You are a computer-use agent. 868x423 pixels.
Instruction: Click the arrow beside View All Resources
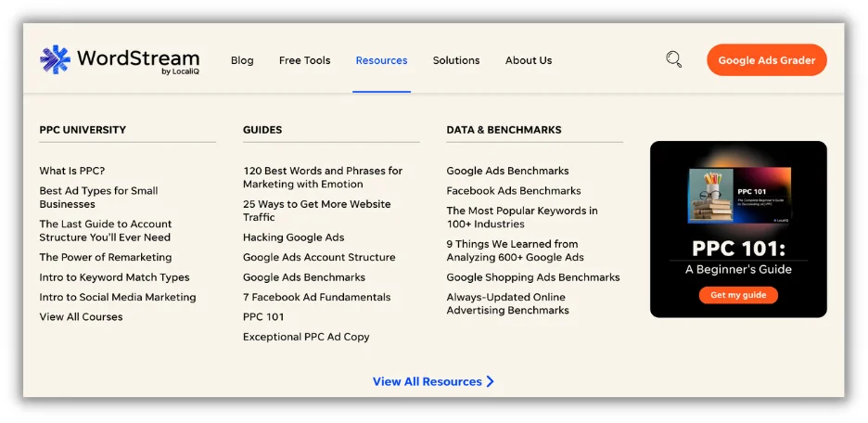coord(491,381)
